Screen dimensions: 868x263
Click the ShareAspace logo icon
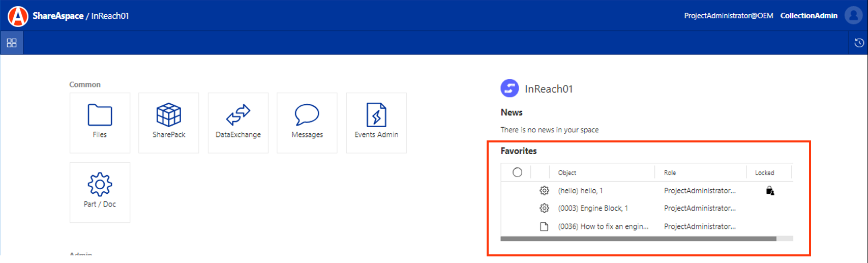coord(18,16)
